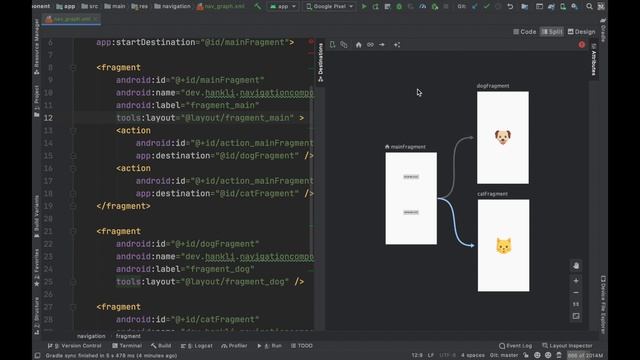Toggle the read-only lock icon in status bar
640x360 pixels.
pyautogui.click(x=526, y=355)
